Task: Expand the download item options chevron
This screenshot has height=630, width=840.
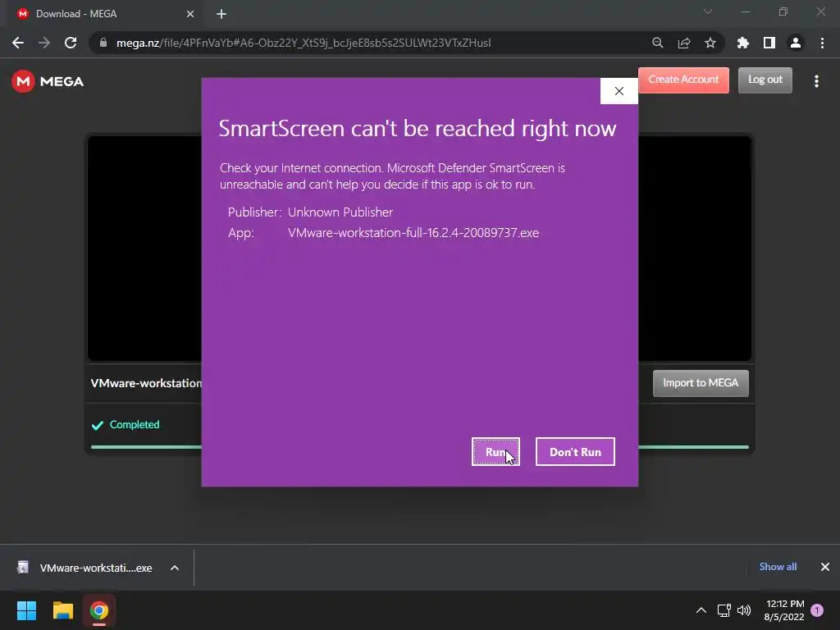Action: [175, 568]
